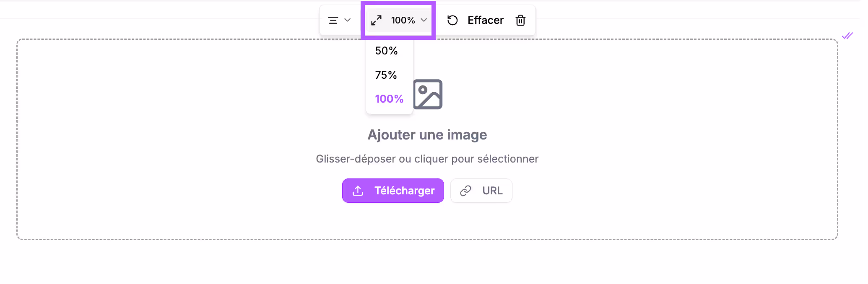Select the 100% size option
This screenshot has height=284, width=868.
click(x=389, y=99)
